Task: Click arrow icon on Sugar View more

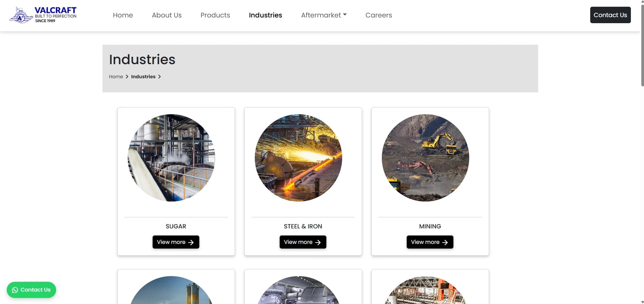Action: click(x=191, y=242)
